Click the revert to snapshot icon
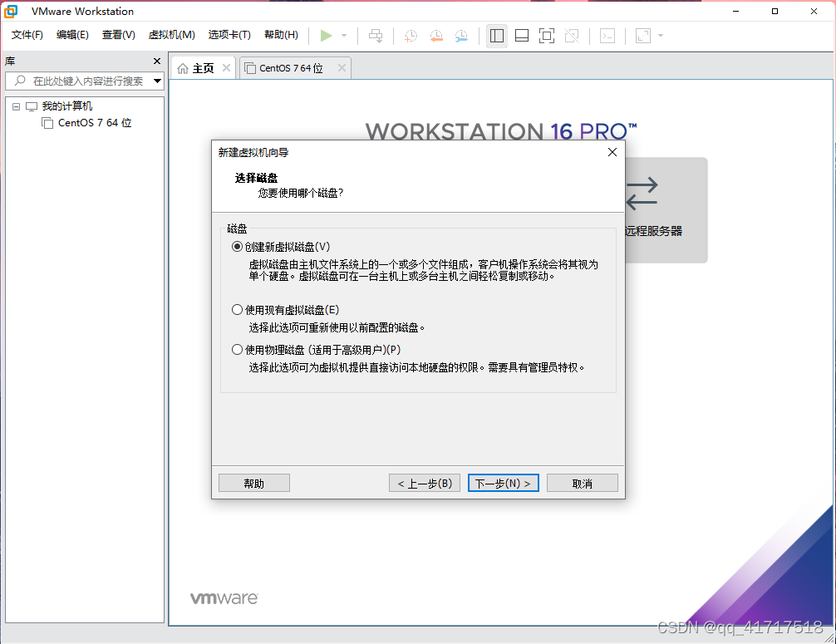This screenshot has width=836, height=644. (436, 36)
